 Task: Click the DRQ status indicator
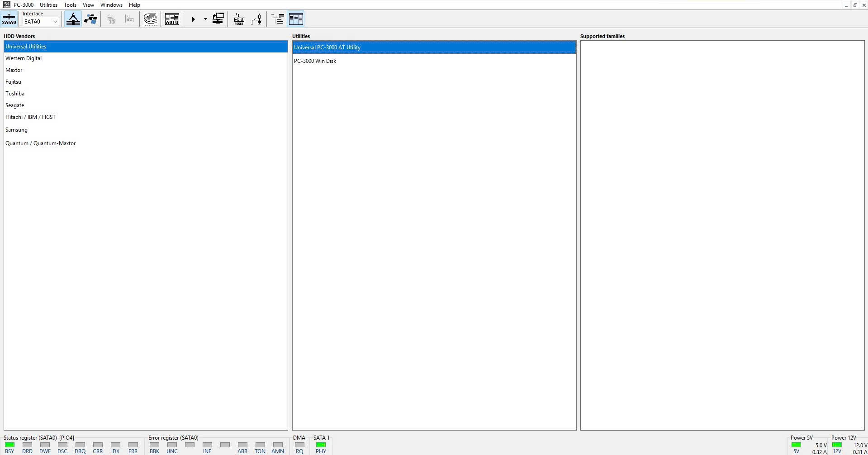coord(80,445)
